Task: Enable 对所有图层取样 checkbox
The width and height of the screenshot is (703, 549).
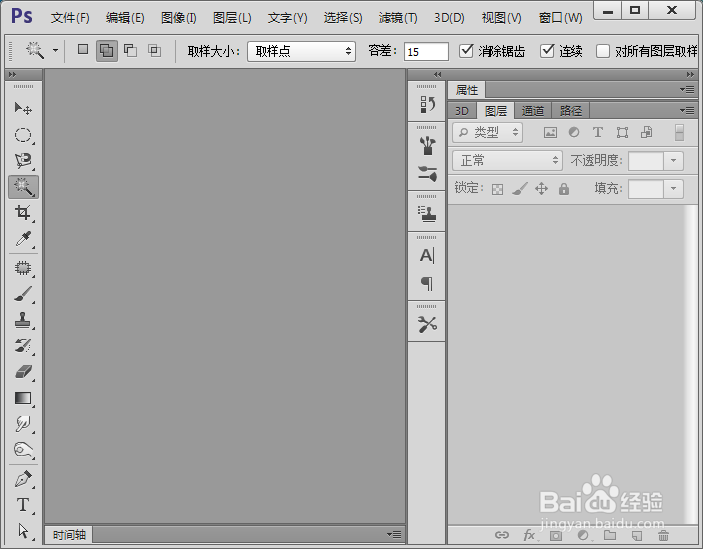Action: click(x=603, y=51)
